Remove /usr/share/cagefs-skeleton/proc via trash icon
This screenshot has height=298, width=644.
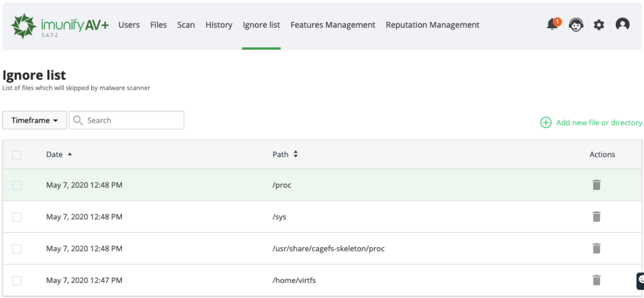596,248
